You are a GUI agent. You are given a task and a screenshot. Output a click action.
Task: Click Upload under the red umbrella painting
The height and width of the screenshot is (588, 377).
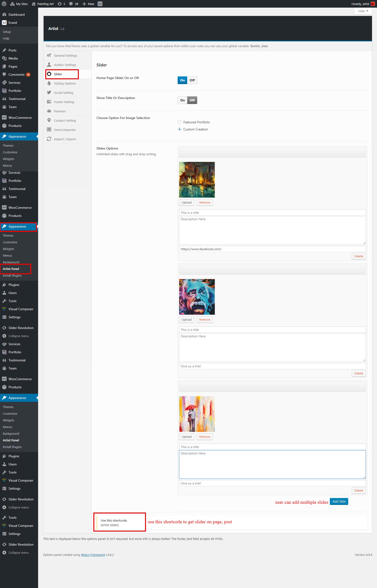pos(186,437)
